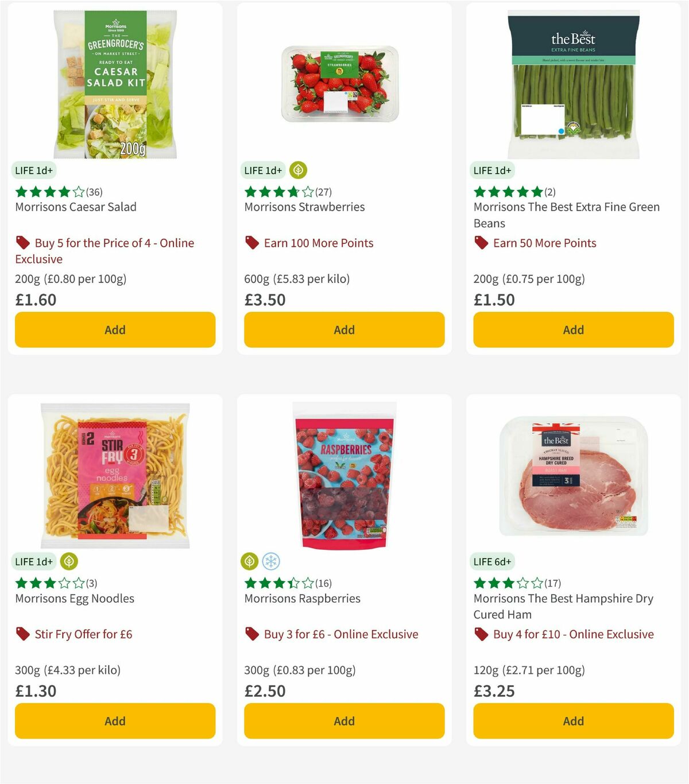Click the five-star rating for Extra Fine Green Beans

tap(506, 192)
